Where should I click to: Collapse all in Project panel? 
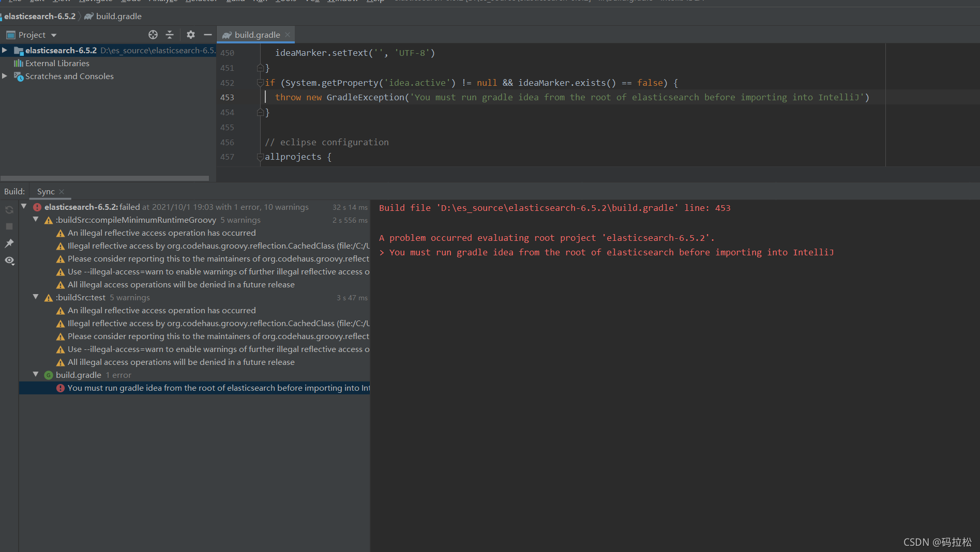coord(170,35)
